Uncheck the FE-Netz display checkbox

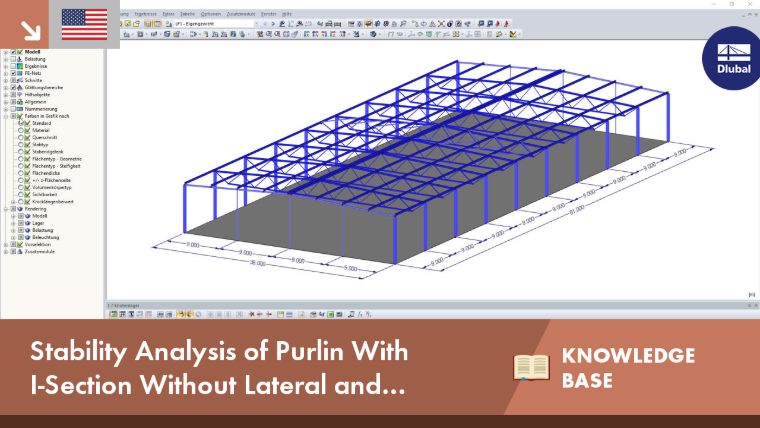click(x=13, y=73)
